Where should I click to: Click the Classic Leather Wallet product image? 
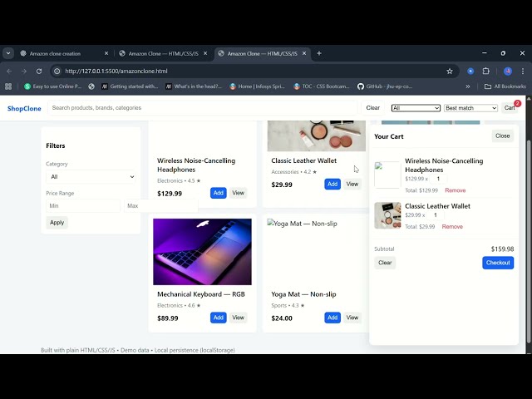tap(317, 135)
